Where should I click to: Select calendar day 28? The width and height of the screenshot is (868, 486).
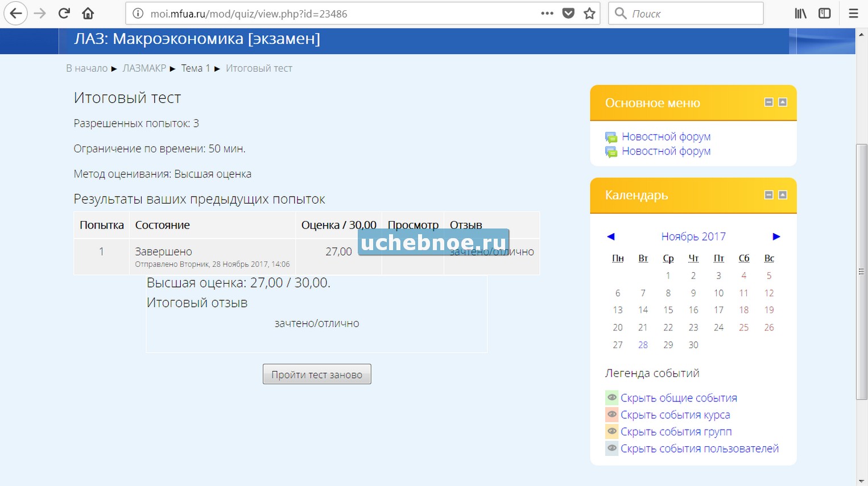click(x=643, y=345)
